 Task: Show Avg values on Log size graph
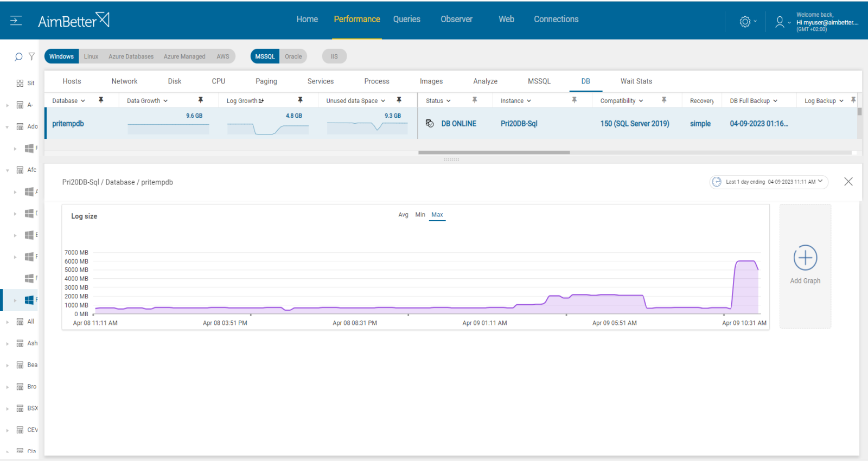403,215
